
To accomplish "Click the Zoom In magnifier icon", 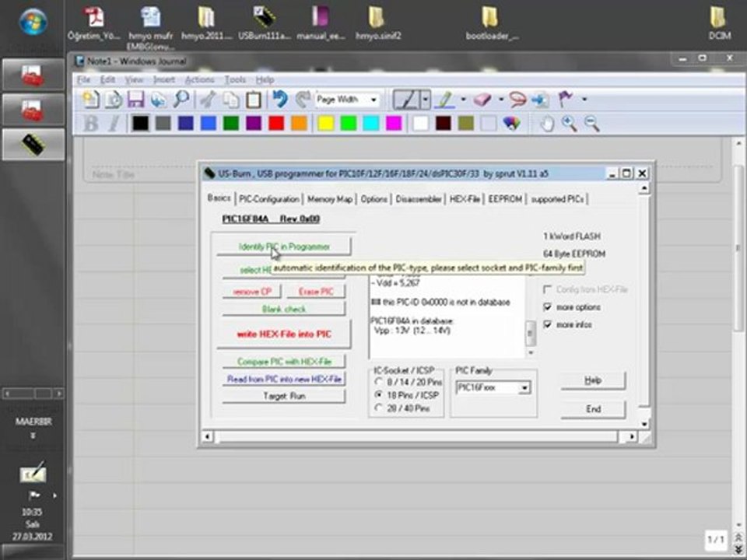I will click(x=570, y=124).
